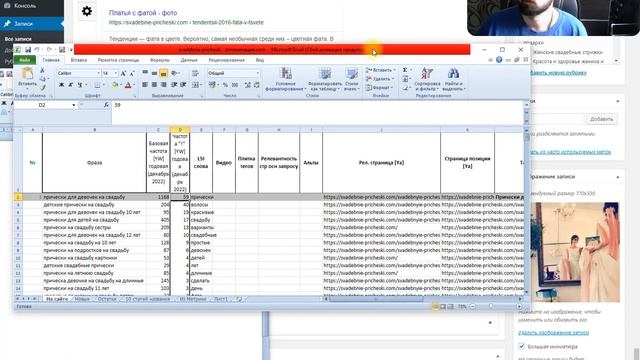This screenshot has width=640, height=360.
Task: Open Cell Styles (Стили ячеек) gallery
Action: tap(351, 80)
